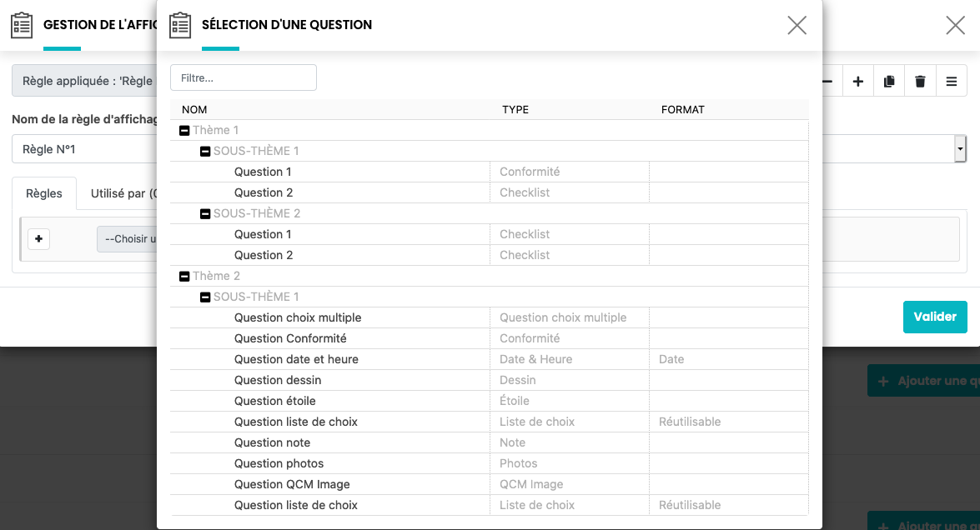This screenshot has height=530, width=980.
Task: Collapse SOUS-THÈME 2 under Thème 1
Action: [205, 214]
